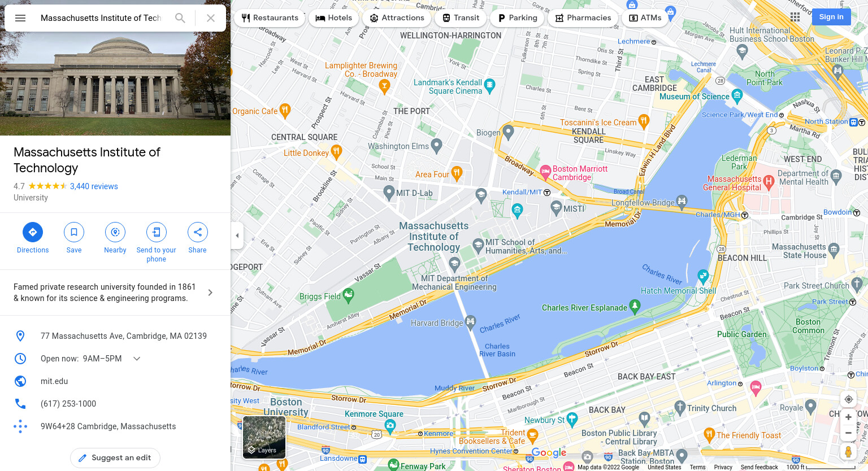Open Street View Pegman
The height and width of the screenshot is (471, 868).
point(848,452)
